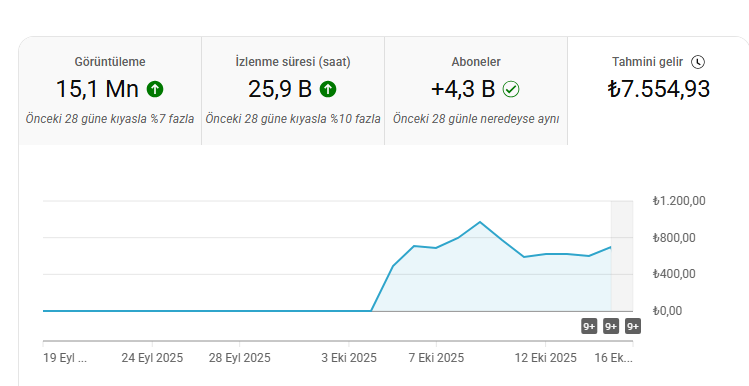
Task: Click the 16 Ek... date label
Action: click(613, 358)
